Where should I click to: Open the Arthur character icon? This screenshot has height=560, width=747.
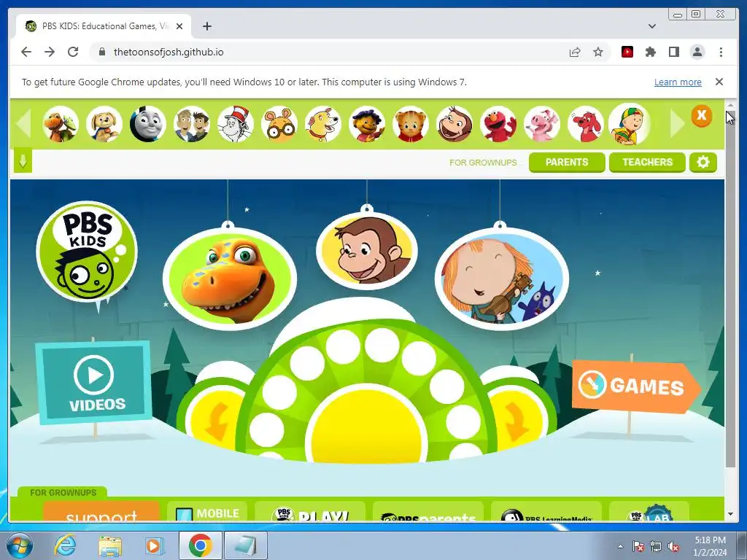pyautogui.click(x=279, y=124)
